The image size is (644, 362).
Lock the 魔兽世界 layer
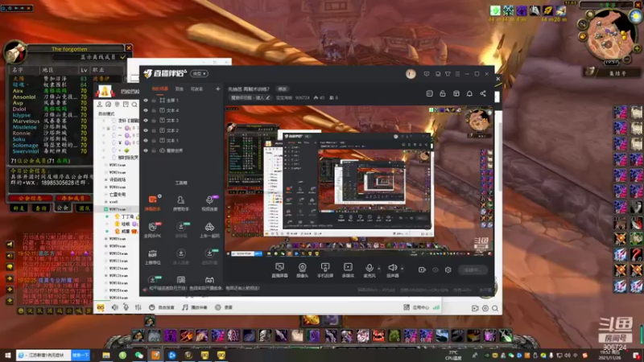tap(154, 150)
